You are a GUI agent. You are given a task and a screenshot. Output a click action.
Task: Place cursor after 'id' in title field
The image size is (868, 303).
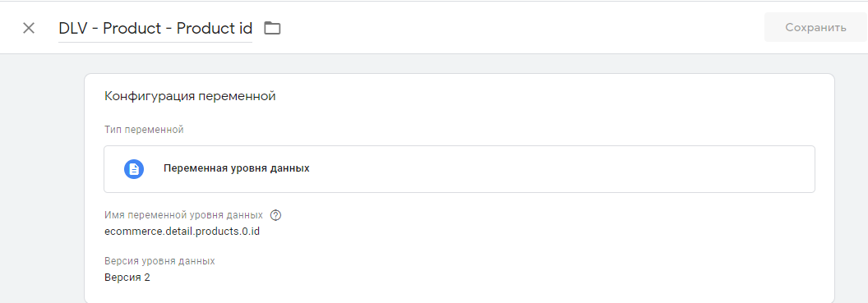(252, 28)
